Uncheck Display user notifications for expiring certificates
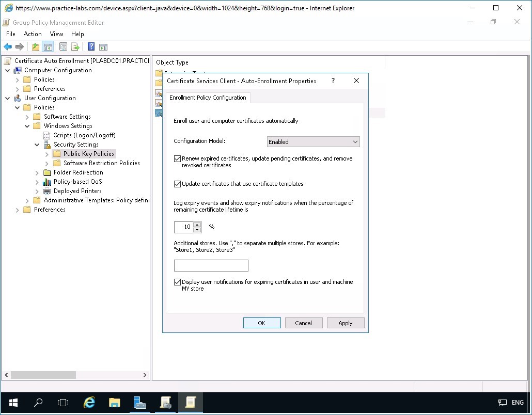 click(177, 282)
